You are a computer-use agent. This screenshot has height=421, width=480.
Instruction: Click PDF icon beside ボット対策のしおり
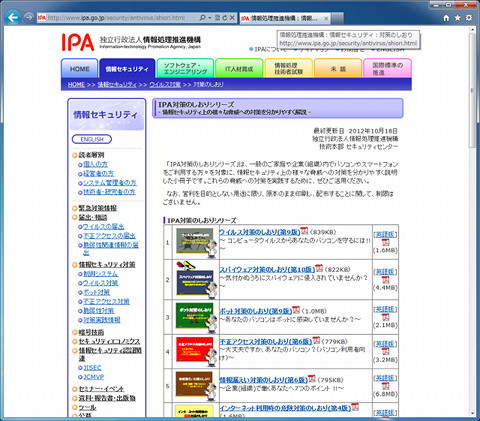(296, 310)
